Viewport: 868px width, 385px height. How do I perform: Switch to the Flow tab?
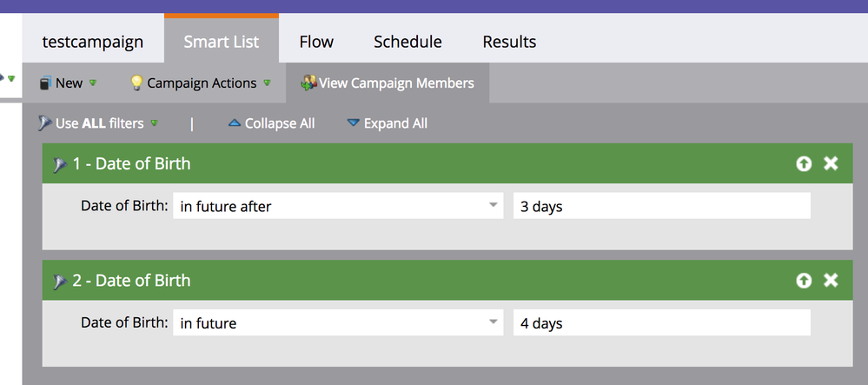tap(316, 42)
